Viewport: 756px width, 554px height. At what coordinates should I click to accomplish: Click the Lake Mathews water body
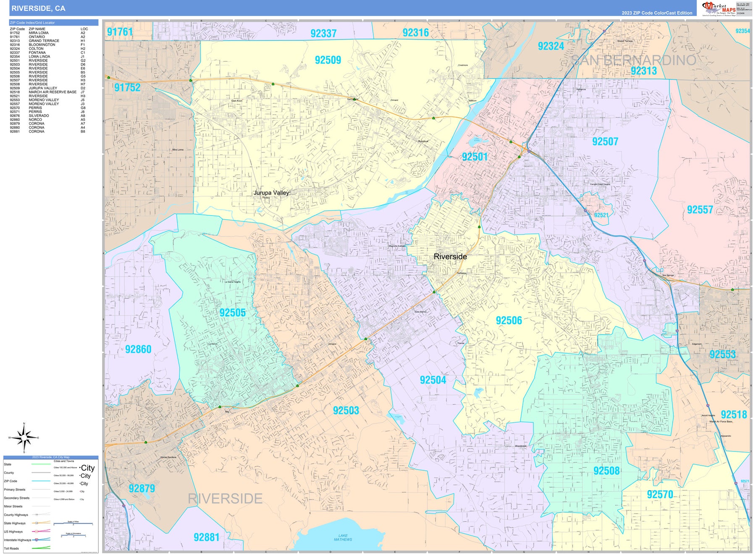point(343,537)
